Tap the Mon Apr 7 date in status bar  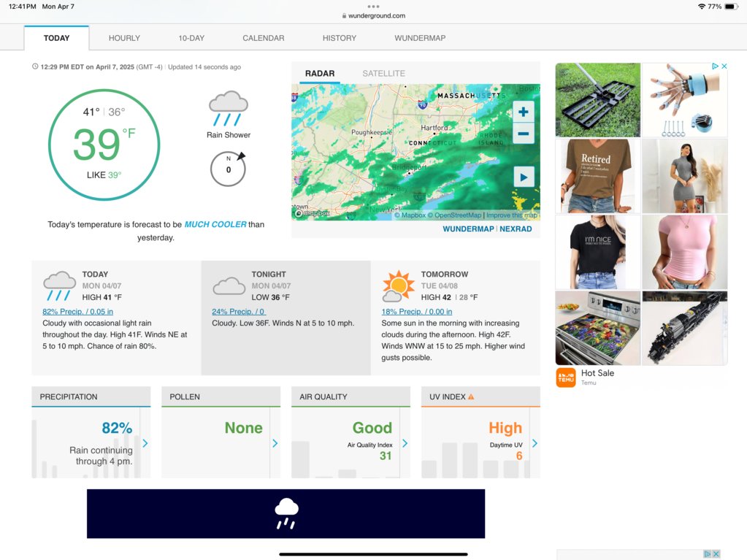58,7
